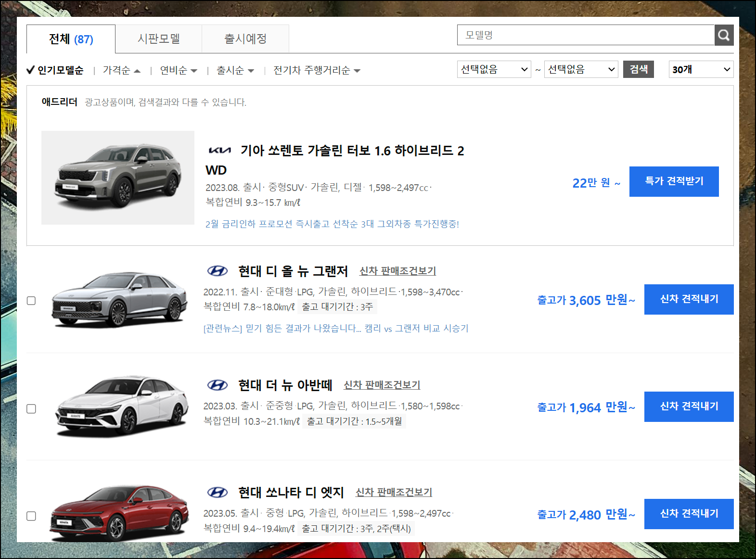The width and height of the screenshot is (756, 559).
Task: Click the white 아반떼 car thumbnail
Action: pos(121,407)
